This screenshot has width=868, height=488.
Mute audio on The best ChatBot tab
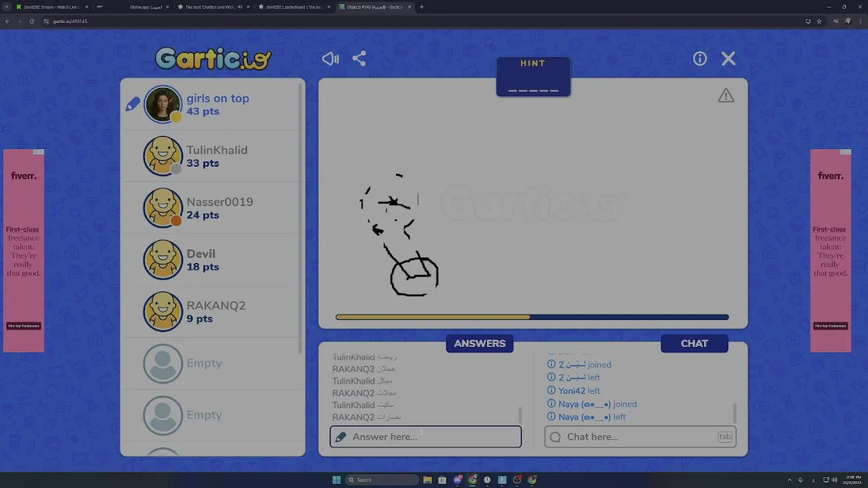point(239,7)
